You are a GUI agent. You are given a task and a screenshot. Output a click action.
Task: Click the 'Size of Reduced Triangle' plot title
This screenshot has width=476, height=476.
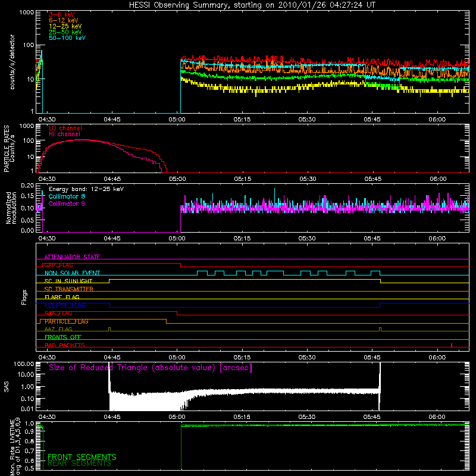[x=151, y=368]
